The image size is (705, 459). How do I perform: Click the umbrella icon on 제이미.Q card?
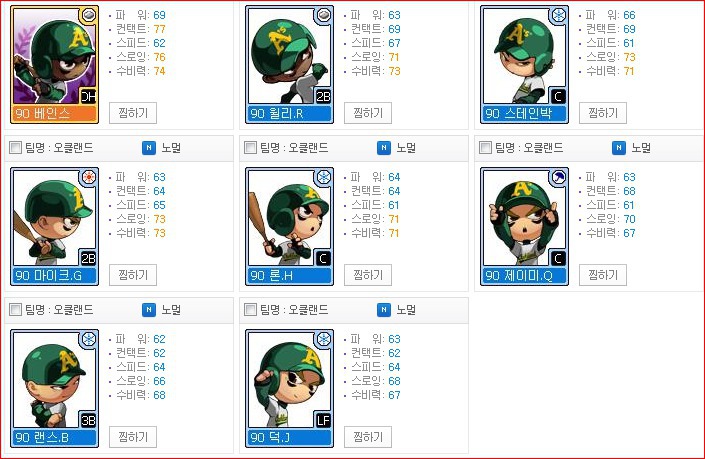point(559,177)
